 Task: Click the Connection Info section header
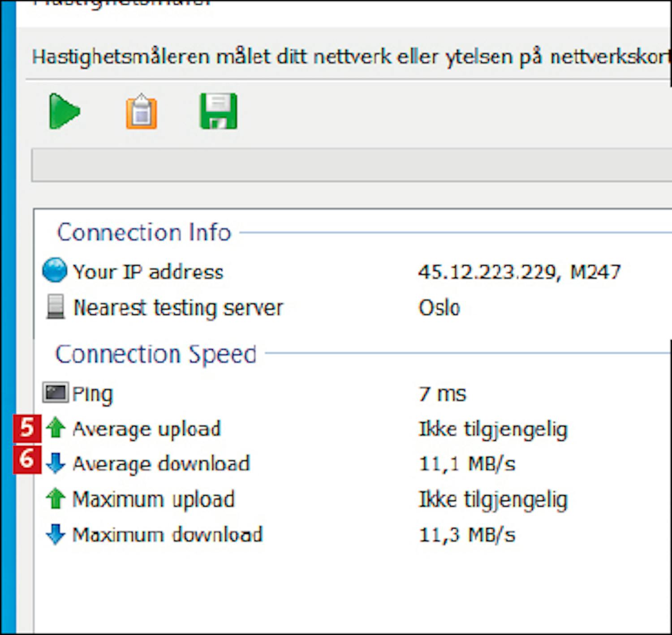(144, 232)
